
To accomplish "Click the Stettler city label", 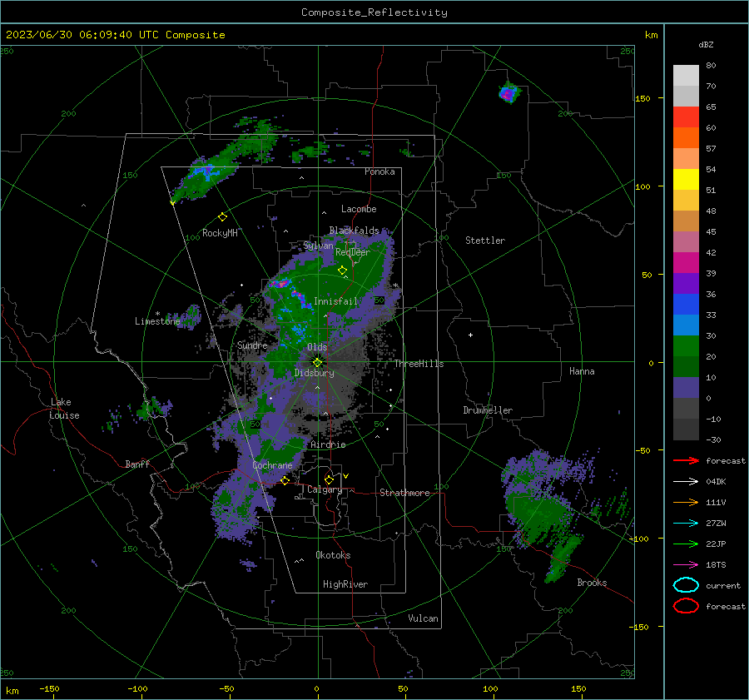I will [x=485, y=241].
